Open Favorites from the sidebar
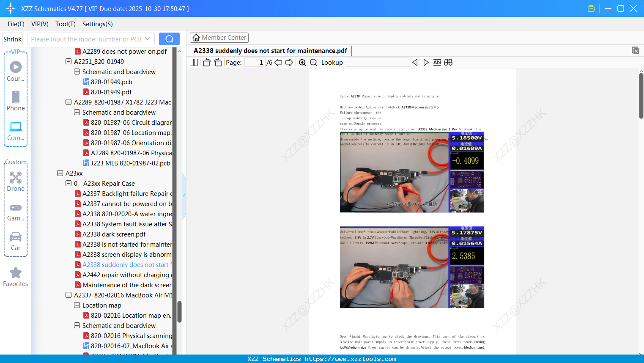This screenshot has height=363, width=644. 16,277
